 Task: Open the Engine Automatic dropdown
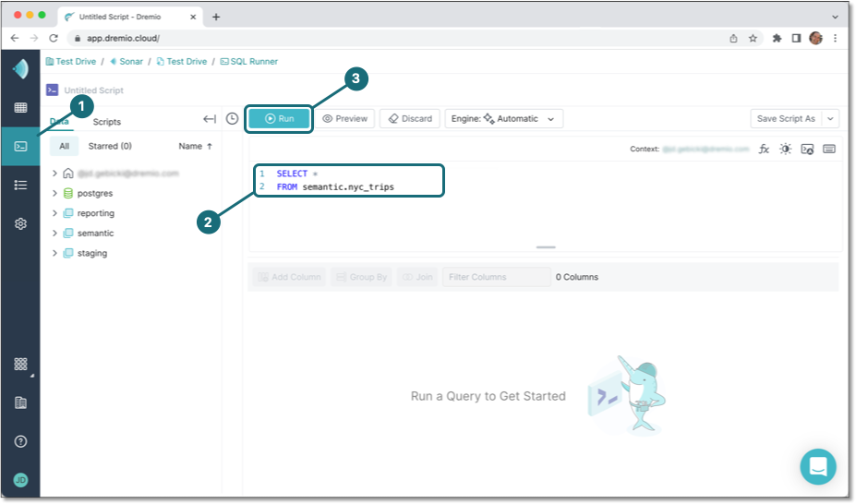(503, 118)
